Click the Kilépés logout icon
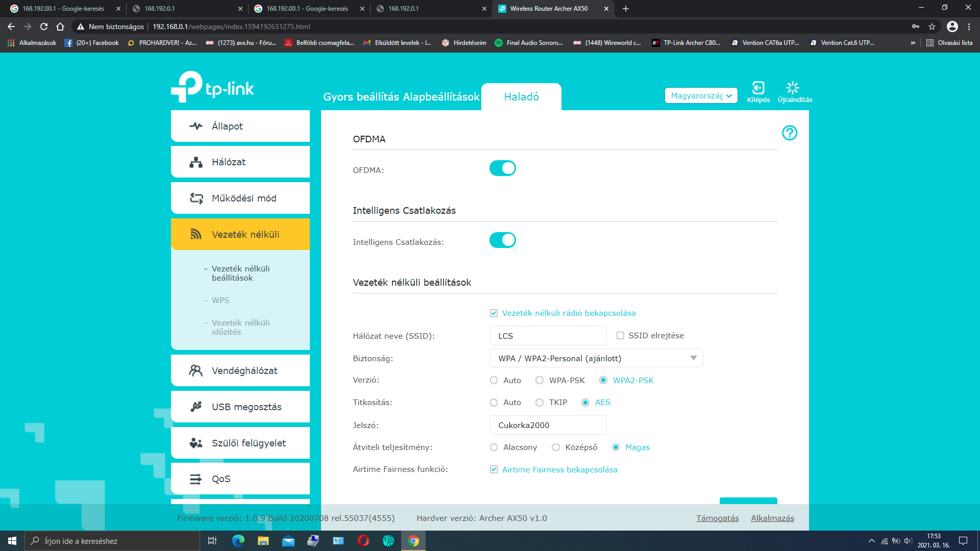Image resolution: width=980 pixels, height=551 pixels. [758, 88]
